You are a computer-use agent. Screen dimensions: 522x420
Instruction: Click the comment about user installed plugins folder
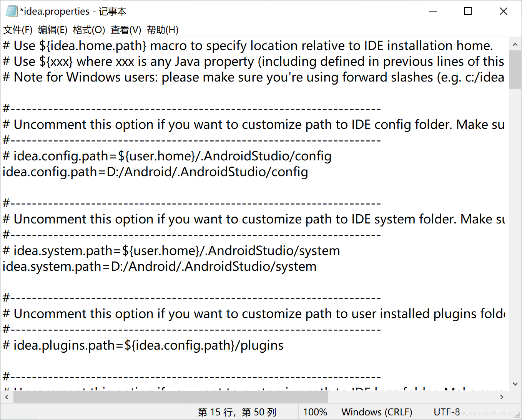click(x=253, y=313)
